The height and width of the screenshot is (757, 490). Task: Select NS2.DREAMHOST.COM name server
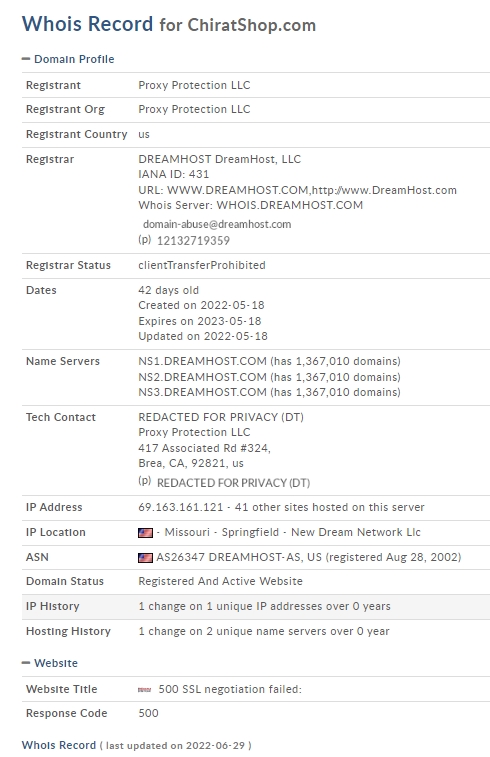(x=202, y=377)
